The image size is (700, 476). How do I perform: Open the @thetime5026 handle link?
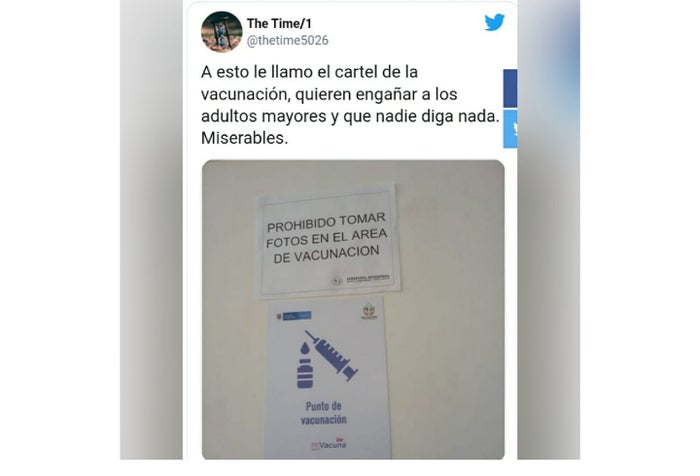(x=288, y=41)
